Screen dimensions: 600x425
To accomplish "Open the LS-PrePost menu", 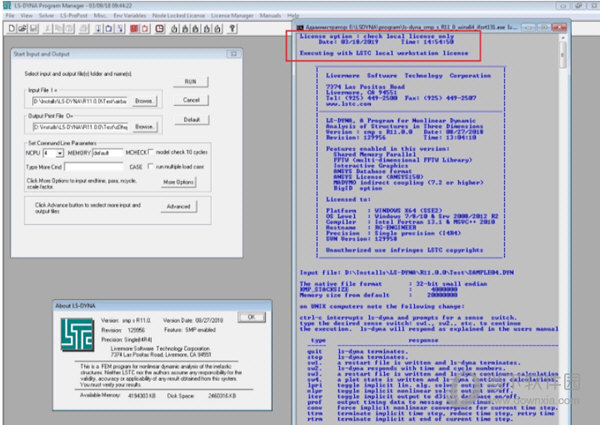I will click(73, 16).
